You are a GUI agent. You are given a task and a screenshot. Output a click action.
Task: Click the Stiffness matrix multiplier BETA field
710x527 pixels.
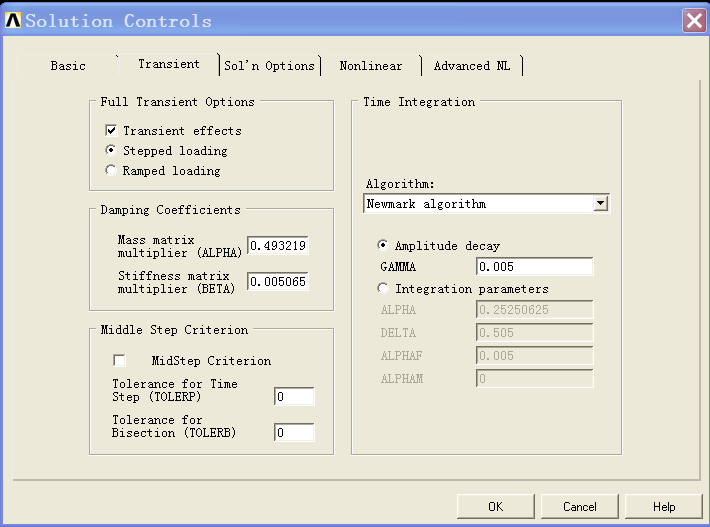(x=277, y=282)
